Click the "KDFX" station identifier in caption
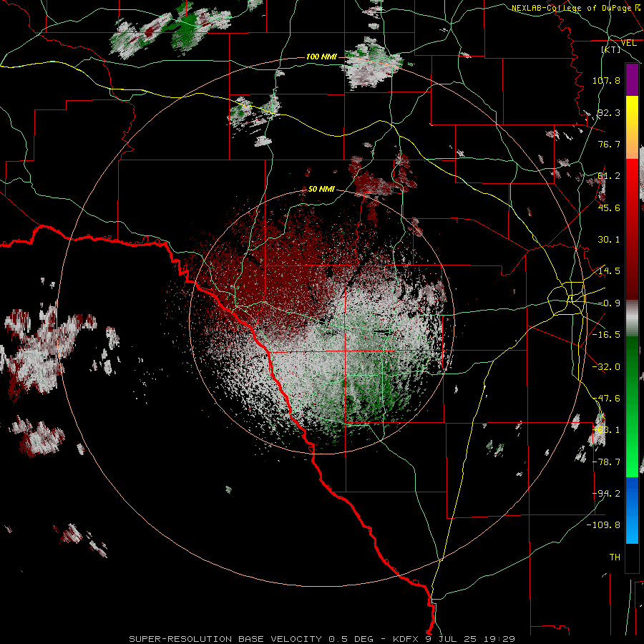Screen dimensions: 644x644 [406, 639]
